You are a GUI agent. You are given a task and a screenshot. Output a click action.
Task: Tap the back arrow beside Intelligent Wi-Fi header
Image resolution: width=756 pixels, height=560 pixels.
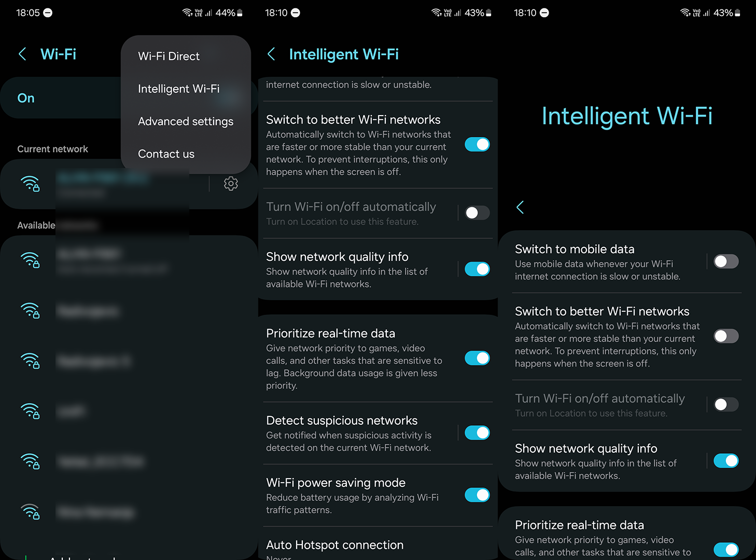tap(271, 54)
